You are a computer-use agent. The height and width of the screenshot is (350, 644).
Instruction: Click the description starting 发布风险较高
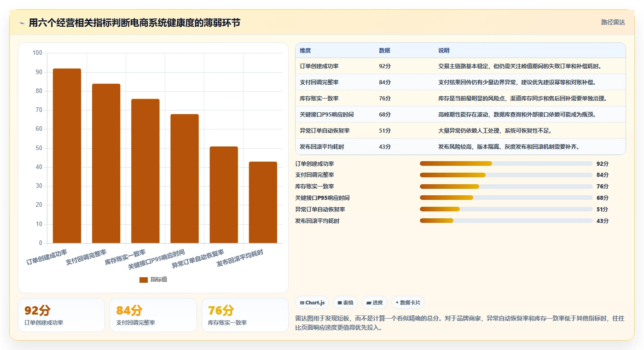click(x=509, y=147)
